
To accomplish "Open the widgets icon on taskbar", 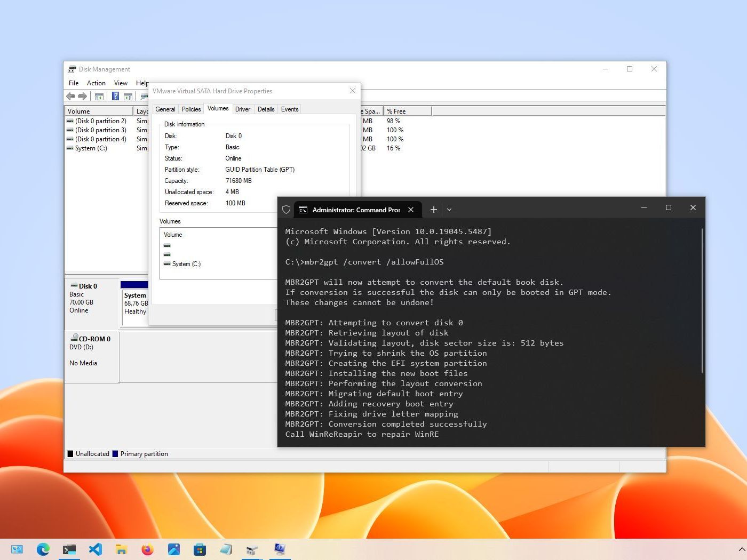I will pos(17,549).
